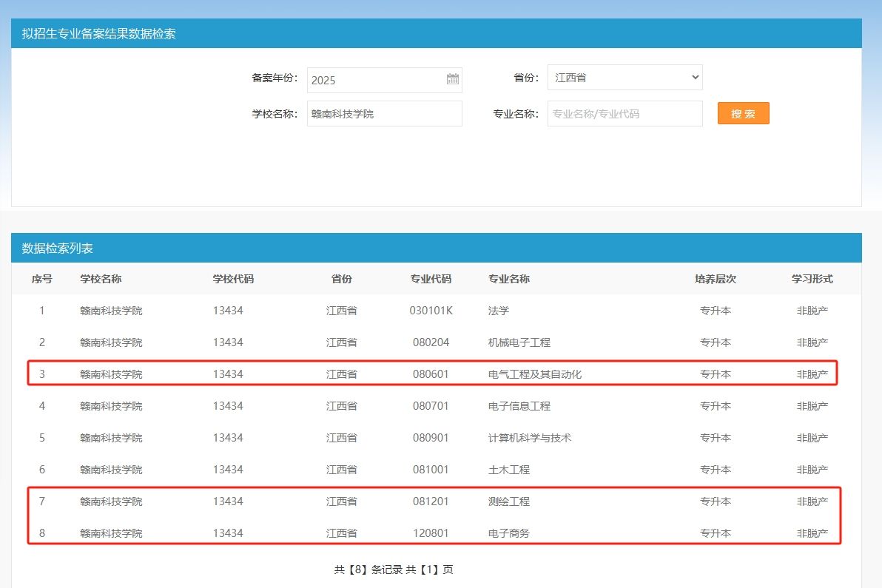
Task: Click the 电气工程及其自动化 major name
Action: click(534, 374)
